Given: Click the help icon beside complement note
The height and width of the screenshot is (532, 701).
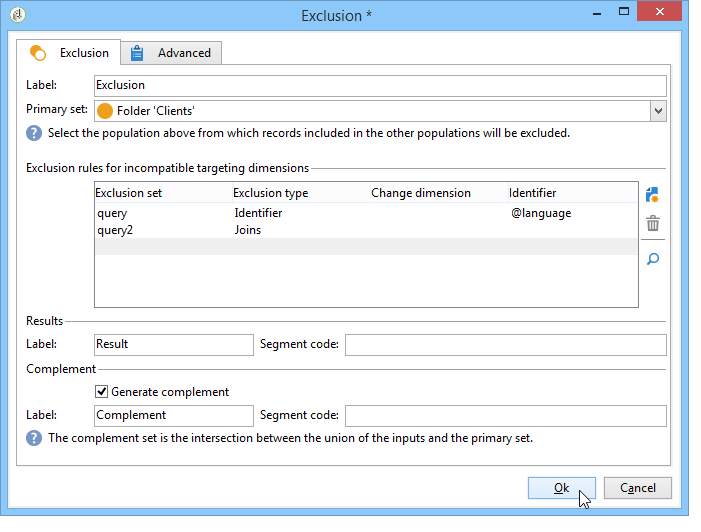Looking at the screenshot, I should click(x=34, y=438).
